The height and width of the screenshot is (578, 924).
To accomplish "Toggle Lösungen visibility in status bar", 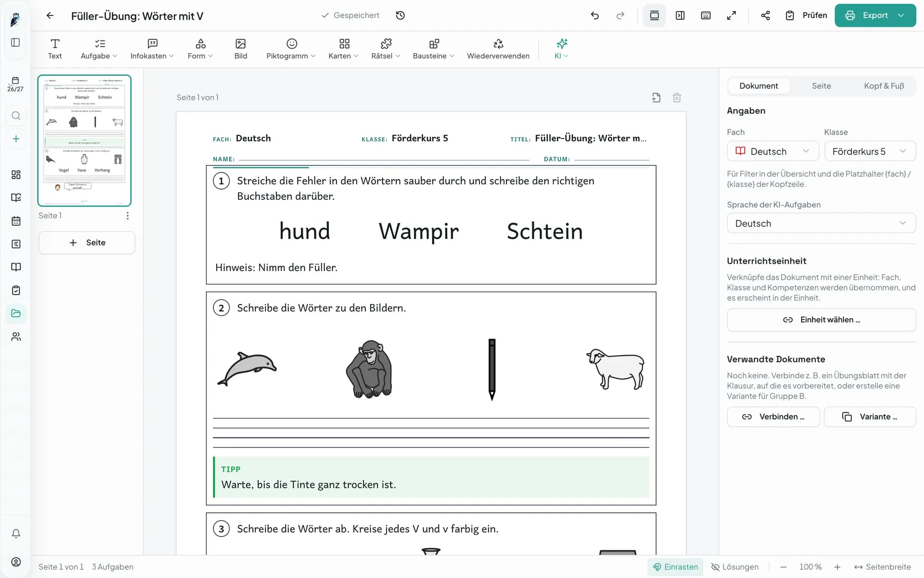I will tap(735, 567).
